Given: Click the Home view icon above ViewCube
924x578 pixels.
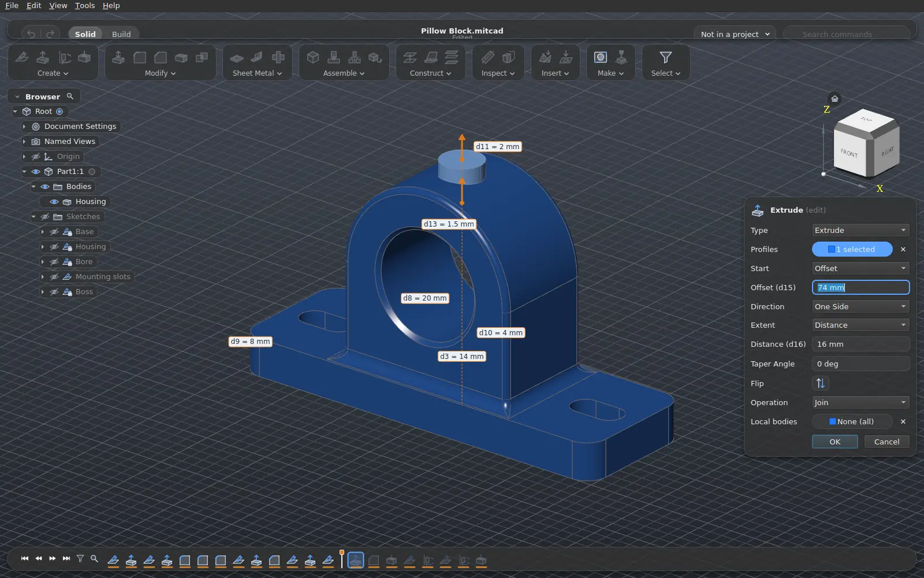Looking at the screenshot, I should (834, 98).
